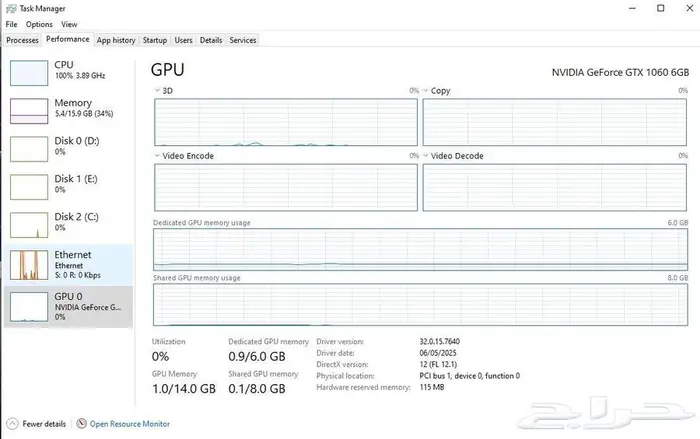This screenshot has width=700, height=439.
Task: Switch to the Startup tab
Action: (155, 40)
